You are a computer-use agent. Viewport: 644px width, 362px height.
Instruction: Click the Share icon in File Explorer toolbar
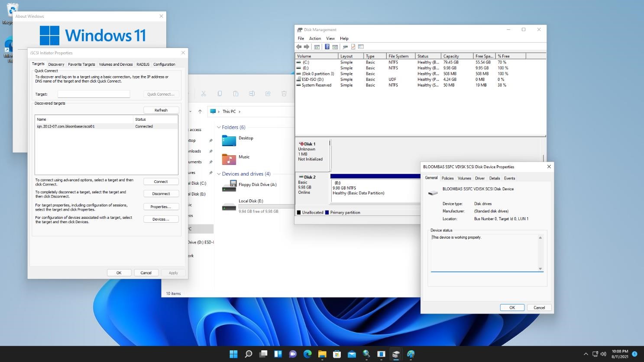[268, 93]
